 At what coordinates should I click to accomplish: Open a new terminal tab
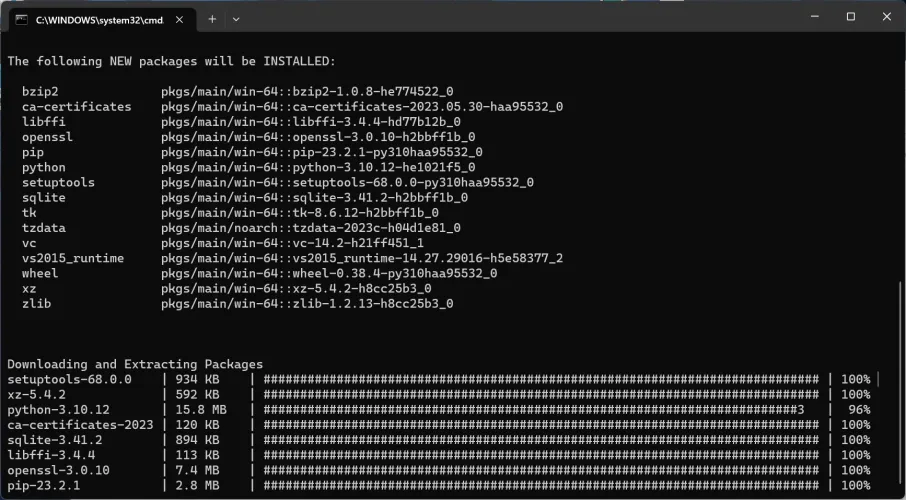tap(212, 18)
